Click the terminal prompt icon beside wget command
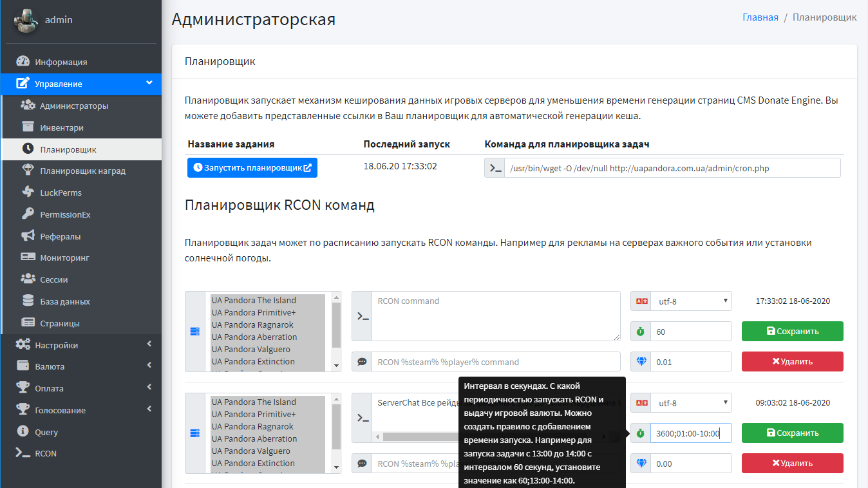868x488 pixels. (x=495, y=169)
